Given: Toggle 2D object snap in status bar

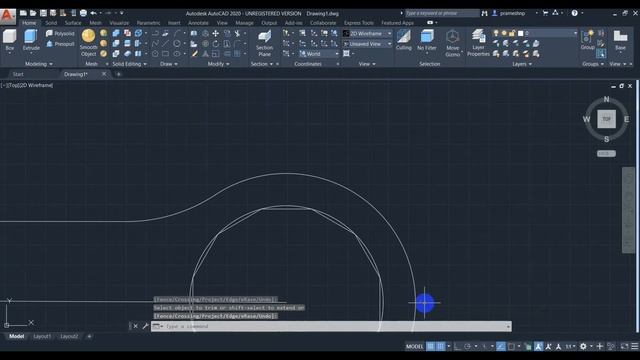Looking at the screenshot, I should 511,347.
